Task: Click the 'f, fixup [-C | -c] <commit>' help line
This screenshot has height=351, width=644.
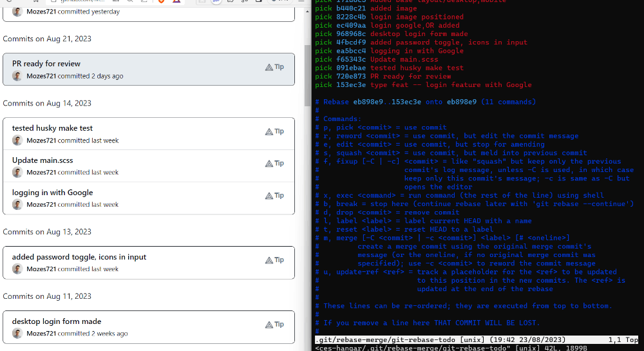Action: [x=468, y=162]
